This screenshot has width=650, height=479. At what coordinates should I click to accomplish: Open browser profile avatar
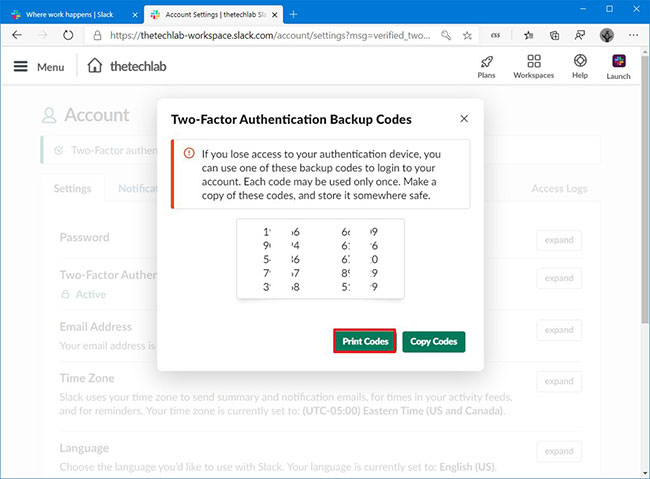click(607, 35)
